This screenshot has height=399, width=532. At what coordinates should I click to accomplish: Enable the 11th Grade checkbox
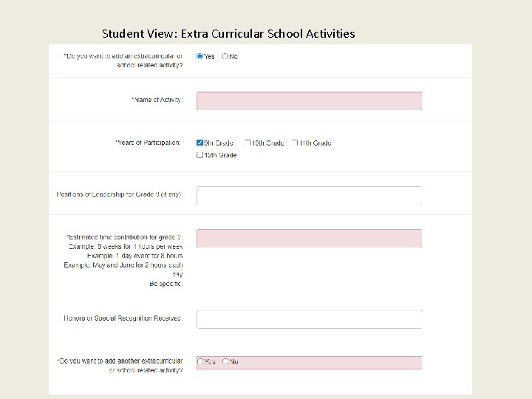tap(295, 143)
